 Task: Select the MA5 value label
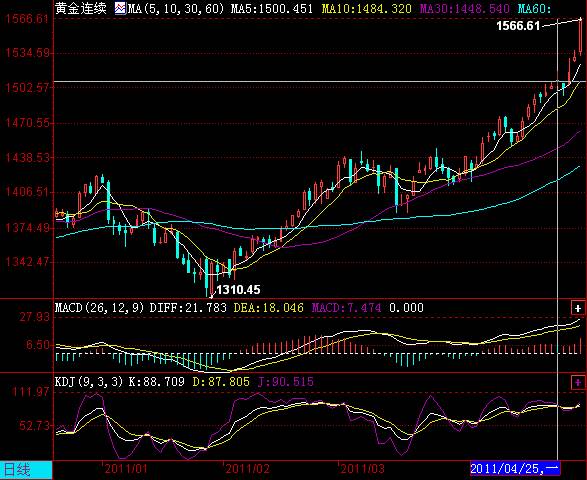point(271,8)
